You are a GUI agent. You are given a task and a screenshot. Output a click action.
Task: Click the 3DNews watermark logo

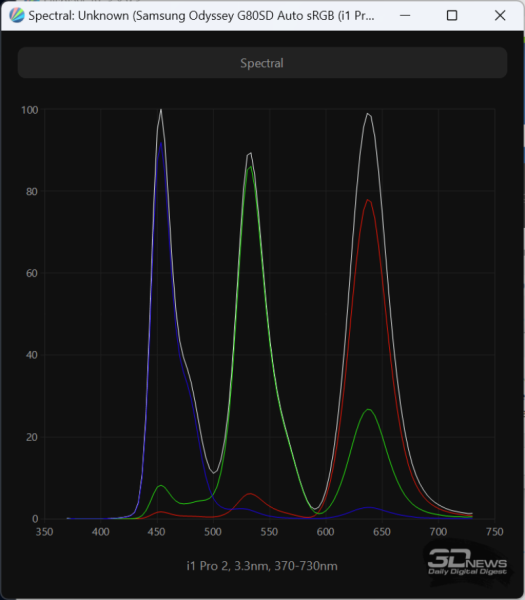[x=467, y=562]
